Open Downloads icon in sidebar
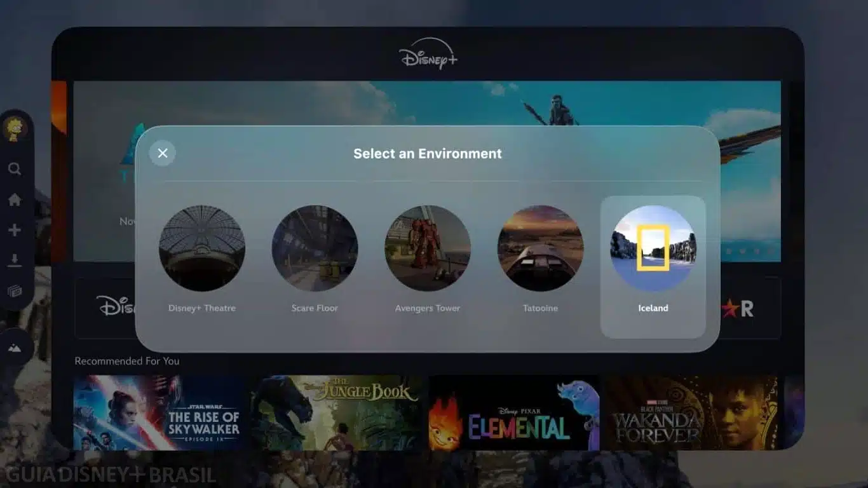The image size is (868, 488). 15,260
